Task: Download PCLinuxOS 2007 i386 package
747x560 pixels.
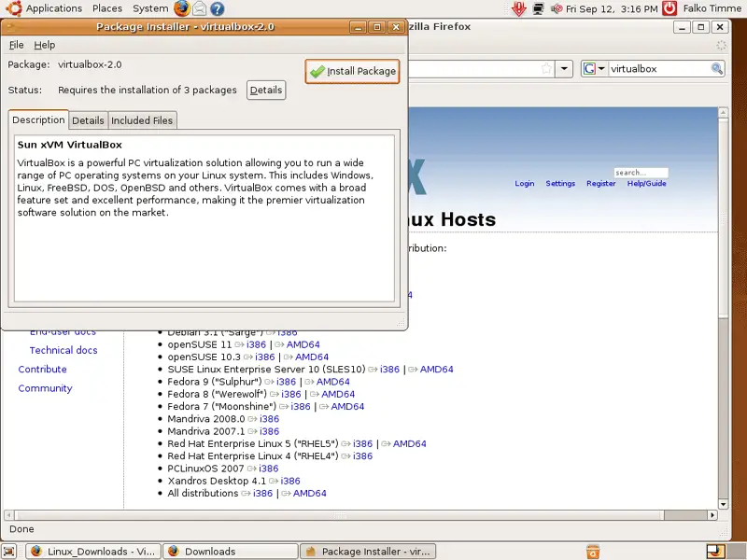Action: [269, 469]
